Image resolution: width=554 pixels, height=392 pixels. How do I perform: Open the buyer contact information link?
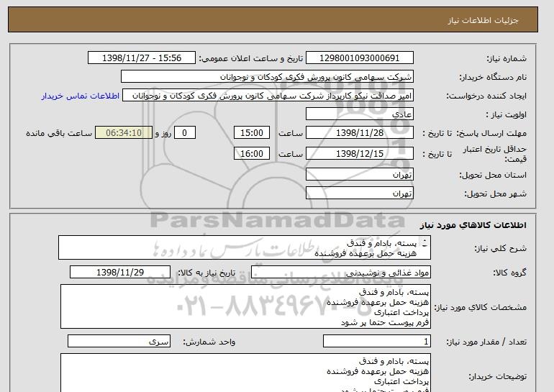coord(80,96)
